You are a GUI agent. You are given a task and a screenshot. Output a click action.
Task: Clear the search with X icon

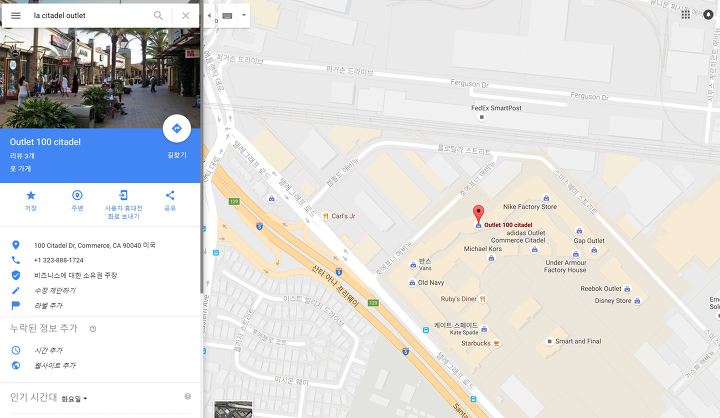(x=186, y=15)
